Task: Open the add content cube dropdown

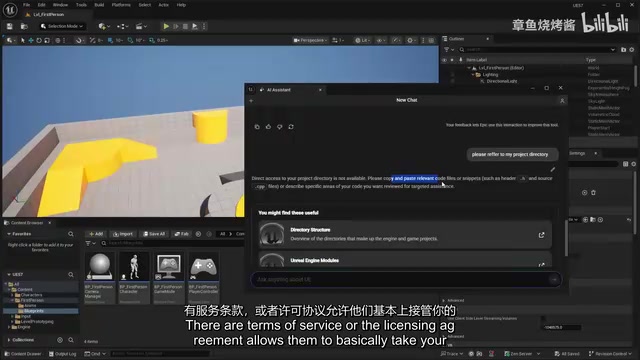Action: point(104,26)
